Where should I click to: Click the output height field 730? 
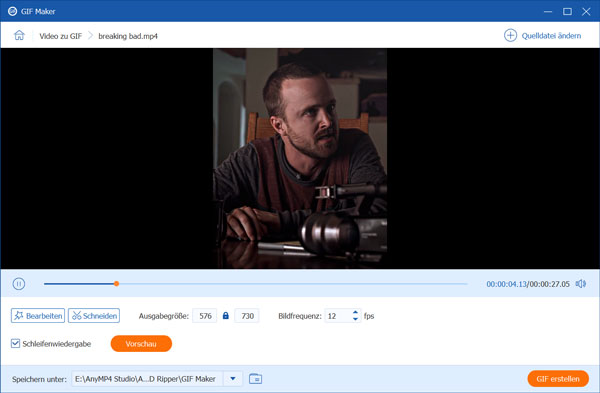[247, 316]
